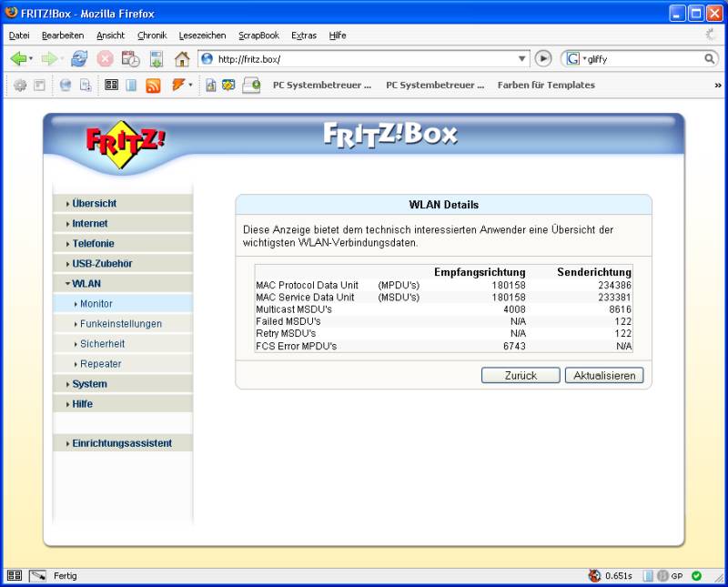Click the pen icon in the status bar
Image resolution: width=728 pixels, height=587 pixels.
(x=37, y=576)
